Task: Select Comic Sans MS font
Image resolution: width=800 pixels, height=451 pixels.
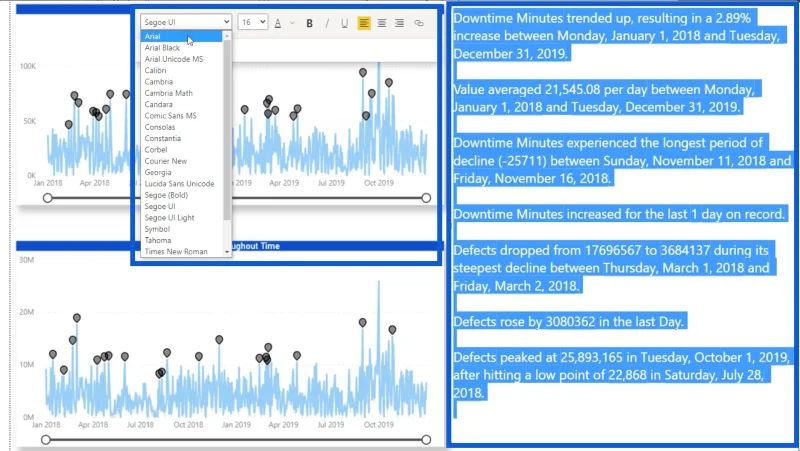Action: (181, 116)
